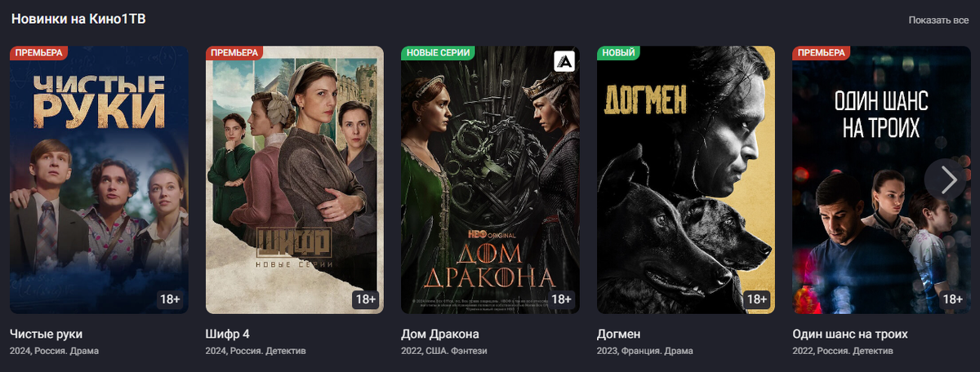Select the Чистые руки poster thumbnail
This screenshot has height=372, width=980.
coord(99,179)
